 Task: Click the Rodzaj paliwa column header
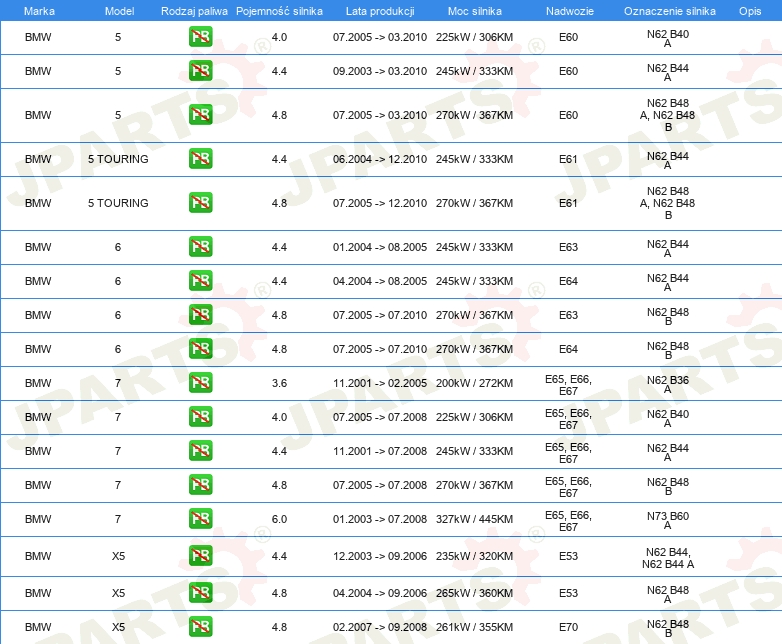click(194, 11)
